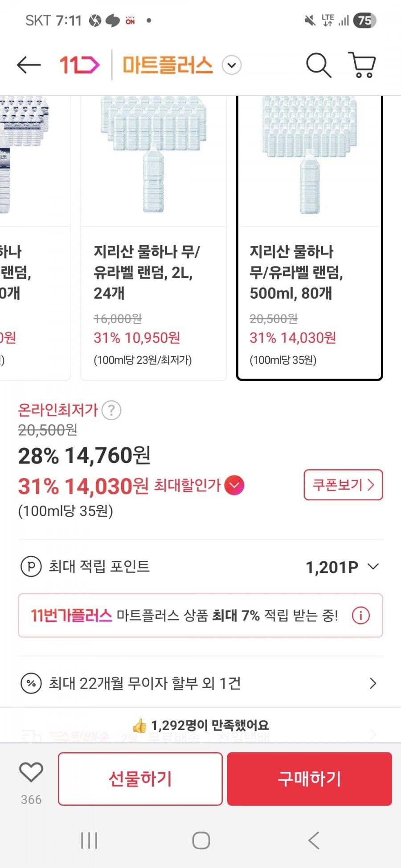The image size is (401, 868).
Task: Open the shopping cart icon
Action: coord(362,65)
